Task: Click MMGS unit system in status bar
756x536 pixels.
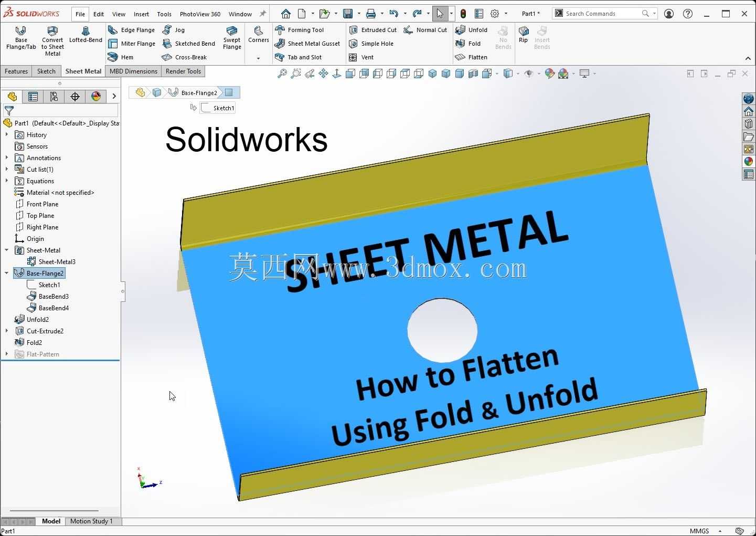Action: click(x=699, y=531)
